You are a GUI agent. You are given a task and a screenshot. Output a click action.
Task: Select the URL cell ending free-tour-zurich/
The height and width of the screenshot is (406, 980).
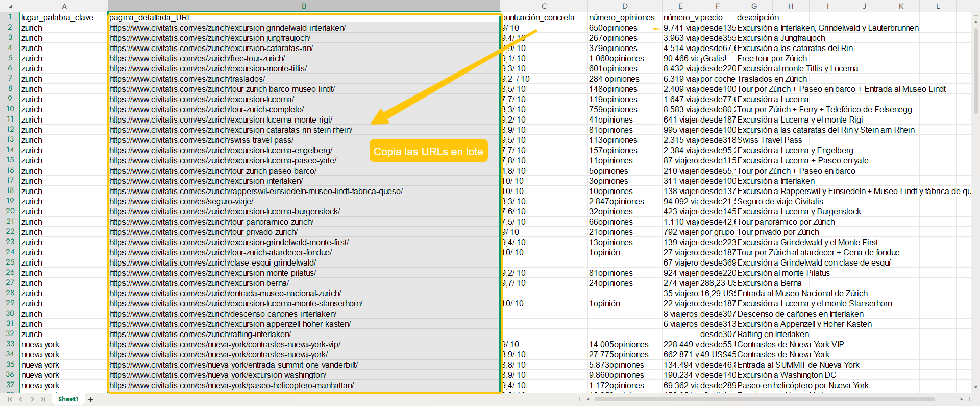(x=304, y=58)
